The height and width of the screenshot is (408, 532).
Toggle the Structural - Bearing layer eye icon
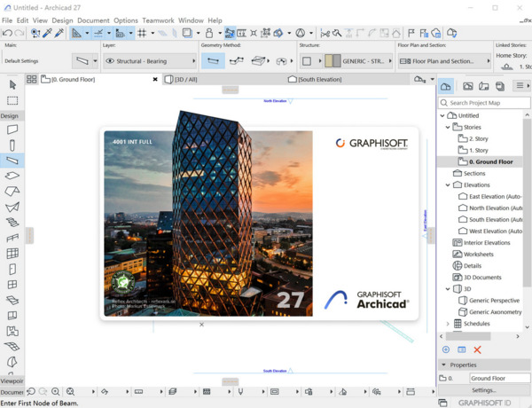tap(110, 61)
